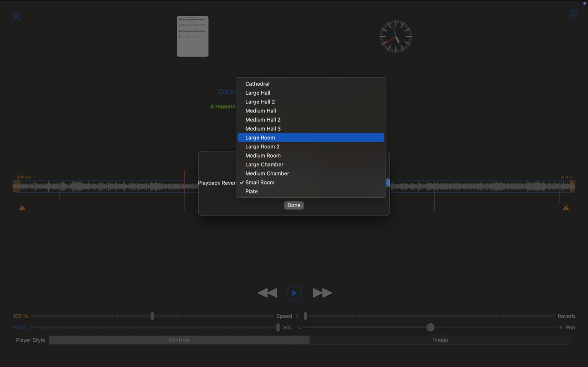This screenshot has width=588, height=367.
Task: Click the reverb value 0
Action: [x=297, y=316]
